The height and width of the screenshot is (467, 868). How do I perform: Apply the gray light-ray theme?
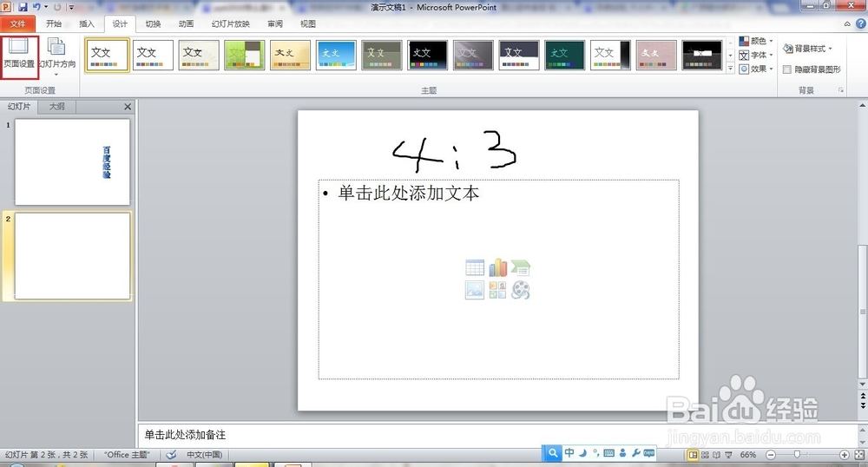coord(473,55)
